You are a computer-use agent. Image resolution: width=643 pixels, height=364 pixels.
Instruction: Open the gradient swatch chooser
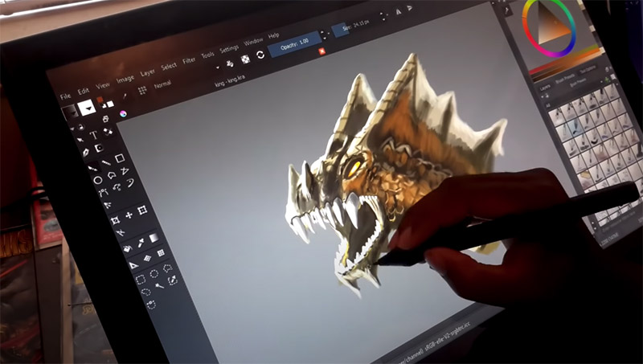point(70,112)
